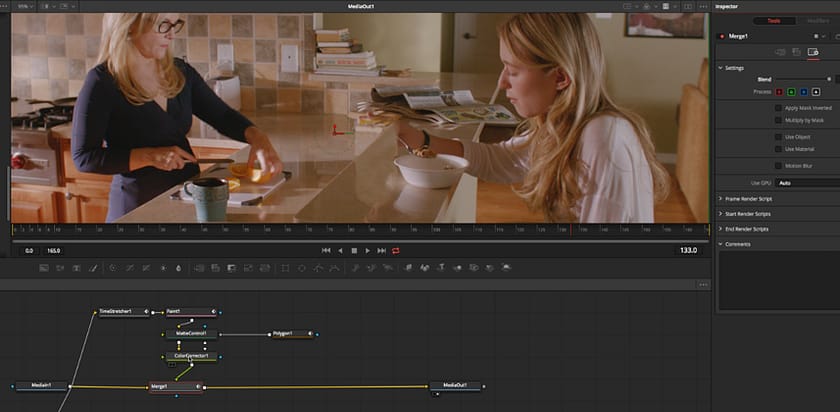Open the viewer zoom percentage dropdown
The image size is (840, 412).
pyautogui.click(x=25, y=6)
